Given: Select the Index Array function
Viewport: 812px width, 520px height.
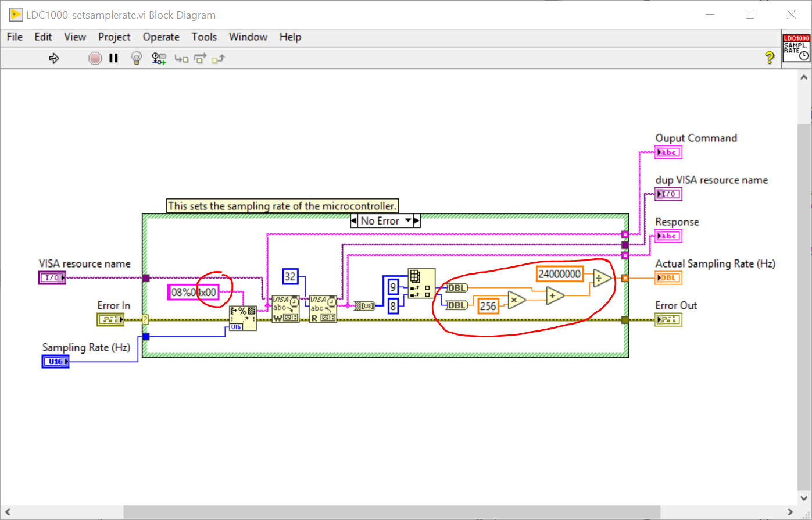Looking at the screenshot, I should tap(421, 283).
